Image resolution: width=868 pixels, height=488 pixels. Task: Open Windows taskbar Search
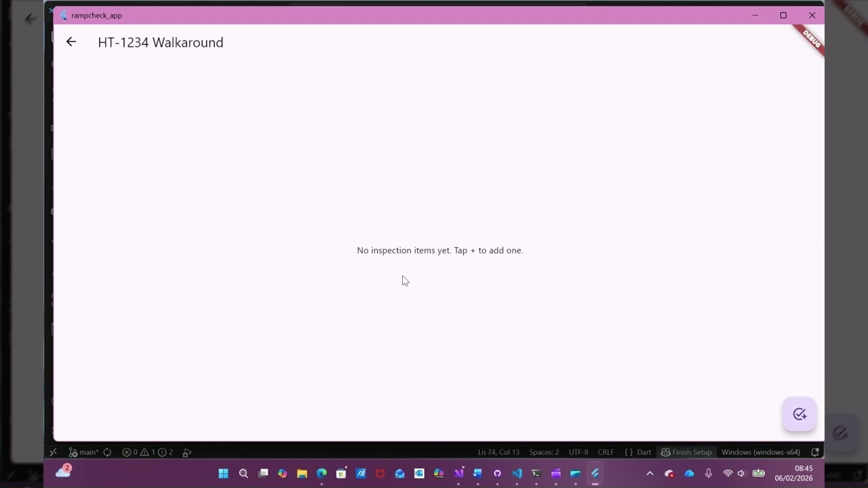[x=243, y=473]
